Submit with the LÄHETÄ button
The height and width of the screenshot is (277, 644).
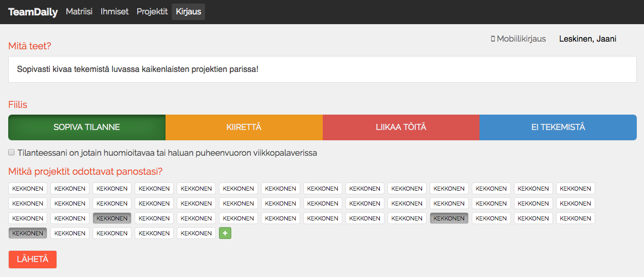click(32, 260)
